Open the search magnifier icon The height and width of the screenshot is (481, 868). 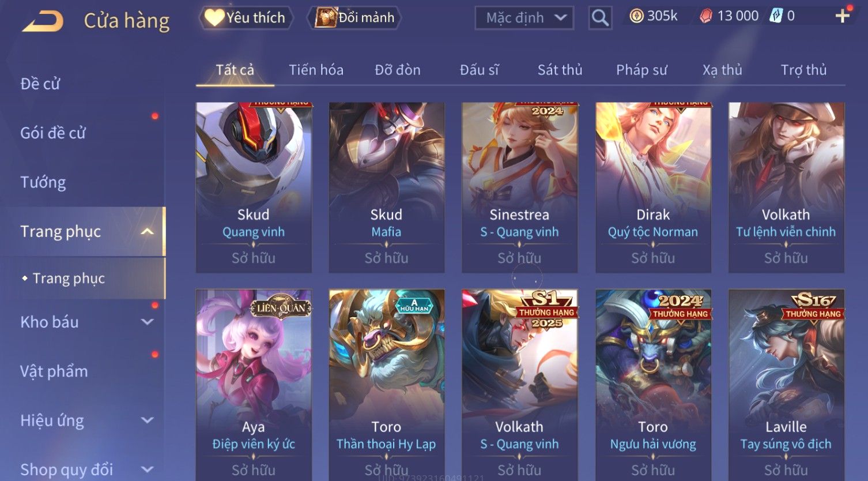click(x=600, y=18)
